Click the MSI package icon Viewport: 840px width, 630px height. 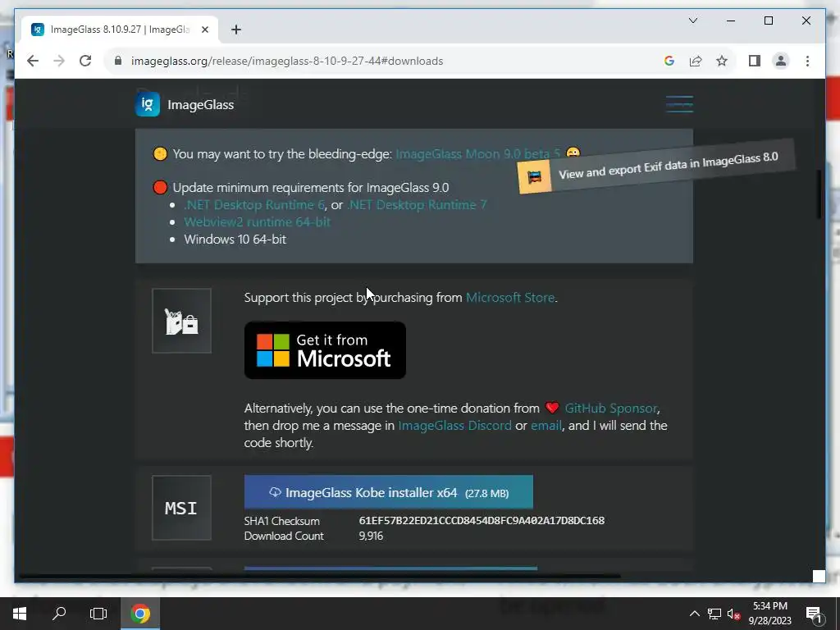(x=181, y=507)
